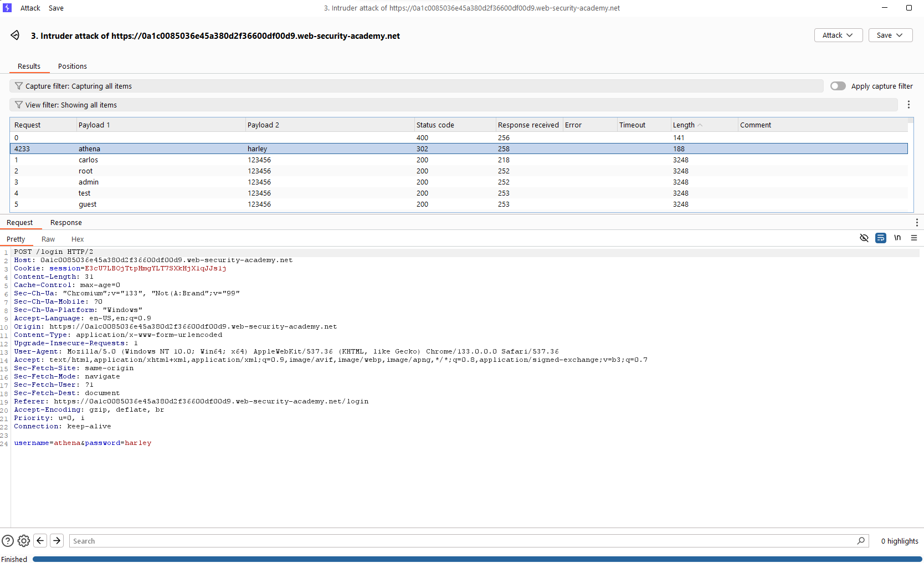
Task: Open the view filter funnel icon
Action: (19, 105)
